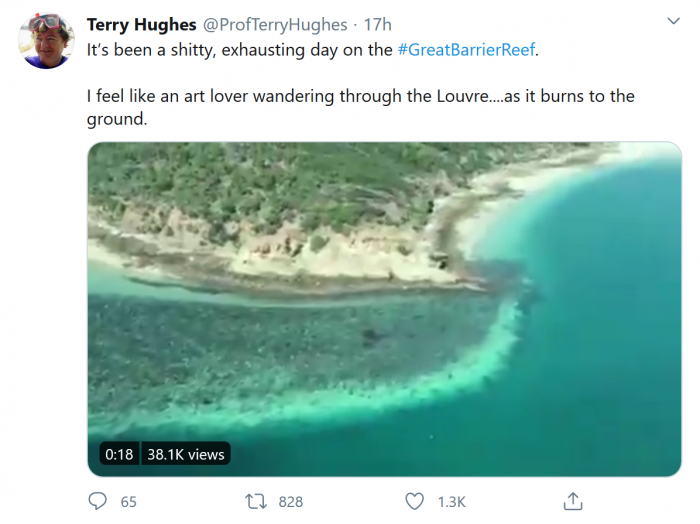
Task: Click the 1.3K likes count
Action: point(452,502)
